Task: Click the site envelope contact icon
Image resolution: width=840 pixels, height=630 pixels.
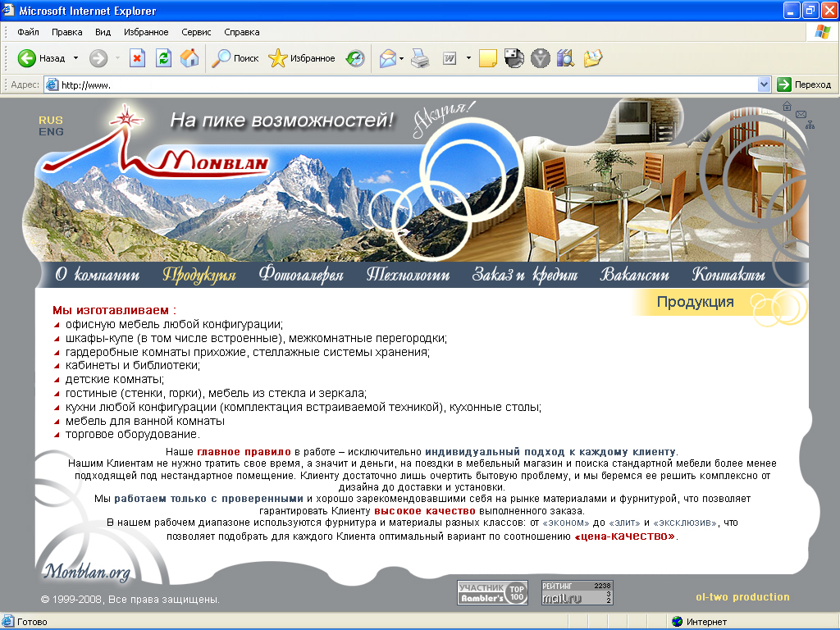Action: 801,114
